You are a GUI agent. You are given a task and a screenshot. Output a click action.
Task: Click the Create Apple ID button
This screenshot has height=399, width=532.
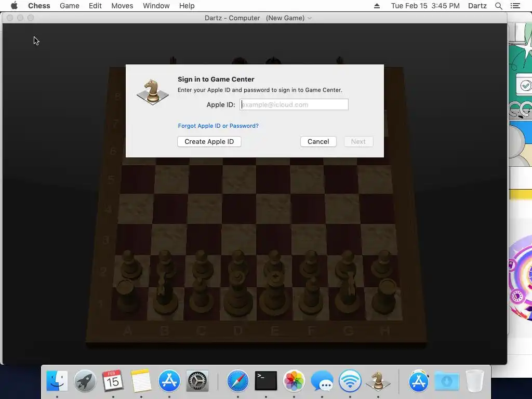(209, 141)
